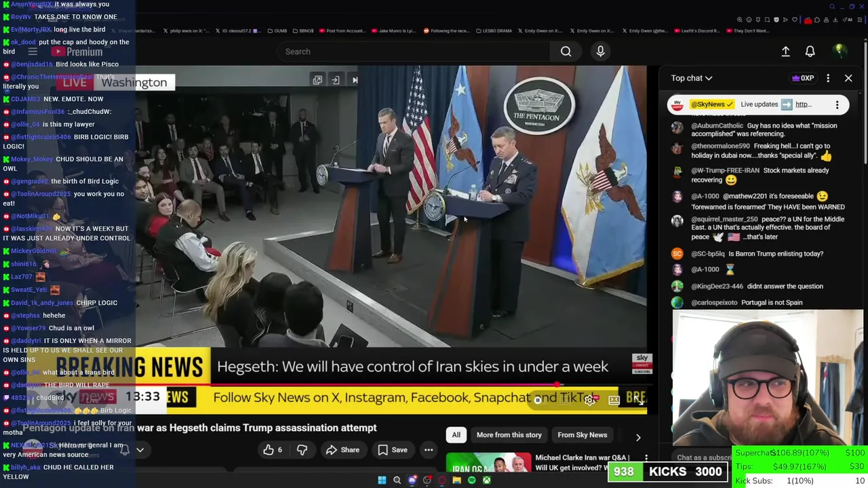The width and height of the screenshot is (868, 488).
Task: Open live chat three-dot options menu
Action: click(828, 78)
